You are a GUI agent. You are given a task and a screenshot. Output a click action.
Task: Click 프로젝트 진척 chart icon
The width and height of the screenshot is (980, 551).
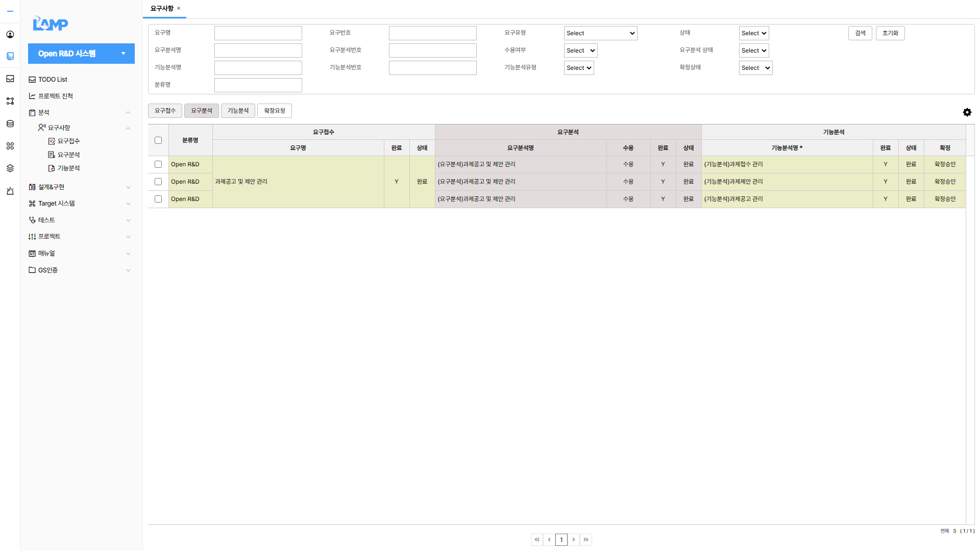pyautogui.click(x=32, y=96)
